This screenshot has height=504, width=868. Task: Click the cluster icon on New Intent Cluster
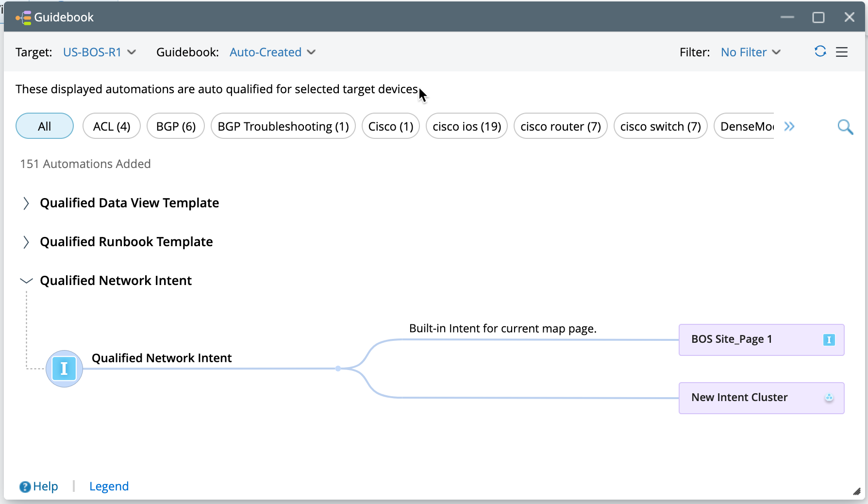tap(829, 398)
